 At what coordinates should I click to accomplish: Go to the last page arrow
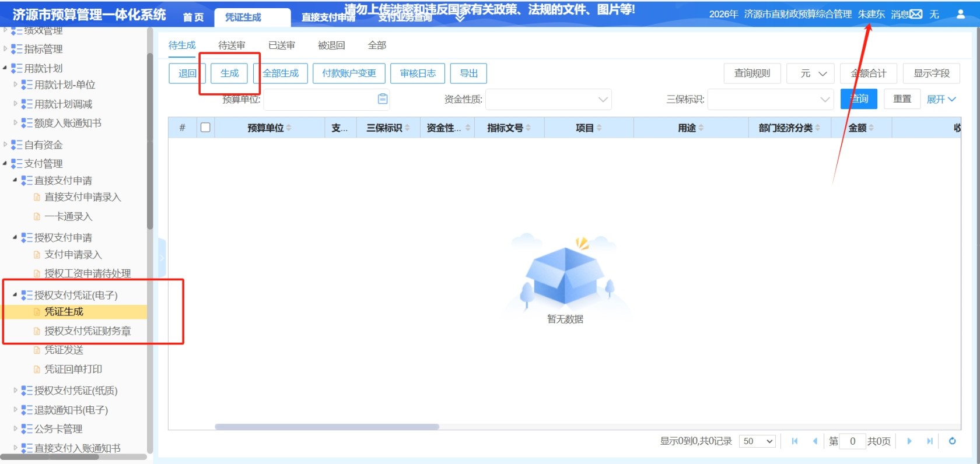click(930, 441)
